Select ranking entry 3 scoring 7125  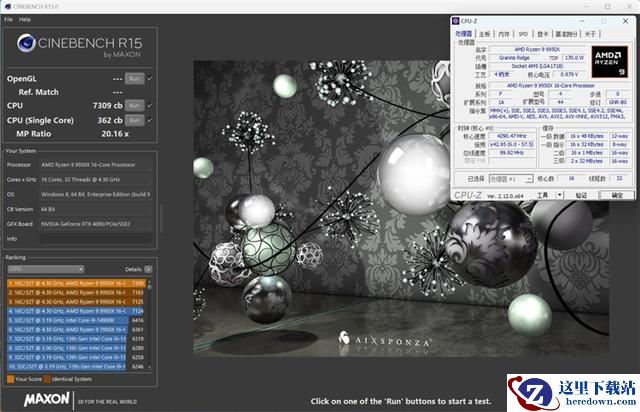[x=76, y=302]
